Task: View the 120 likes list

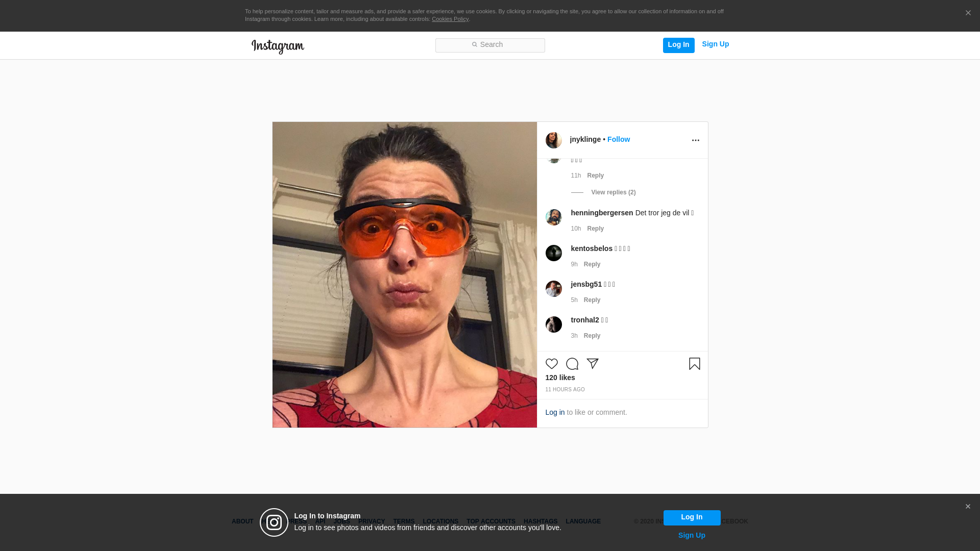Action: tap(560, 378)
